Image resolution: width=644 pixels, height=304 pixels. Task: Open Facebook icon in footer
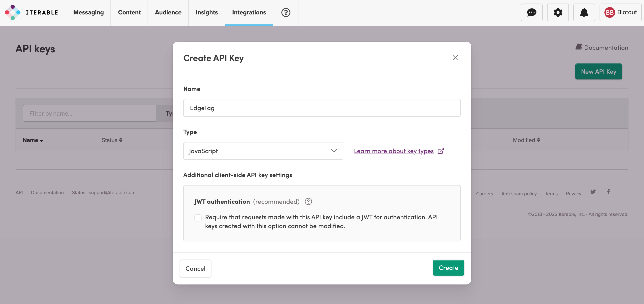point(608,192)
